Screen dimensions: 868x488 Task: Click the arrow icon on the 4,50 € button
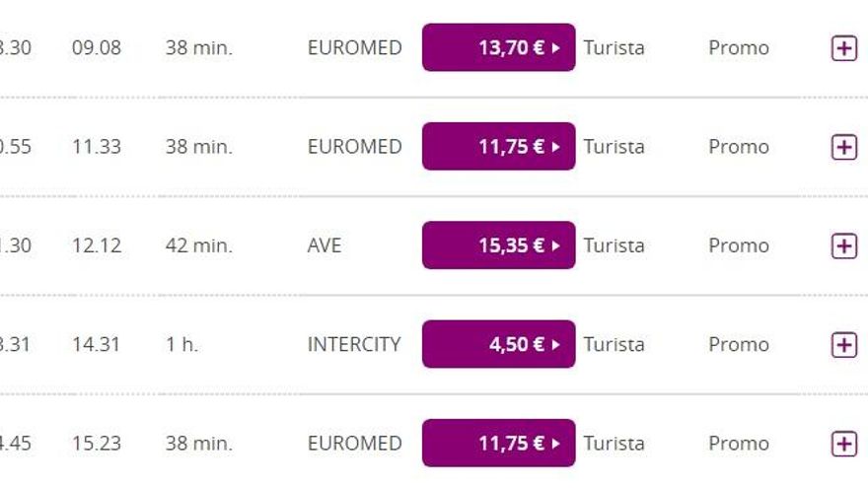coord(556,344)
